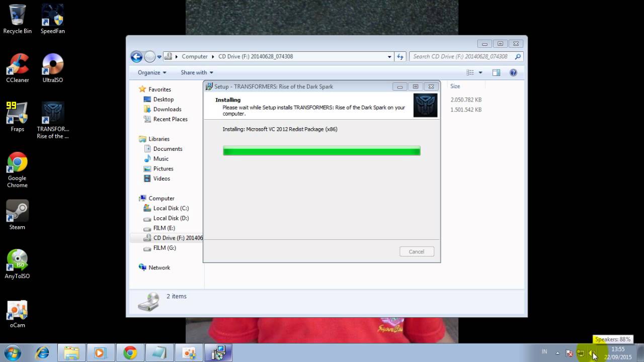Open the oCam taskbar button

[189, 353]
